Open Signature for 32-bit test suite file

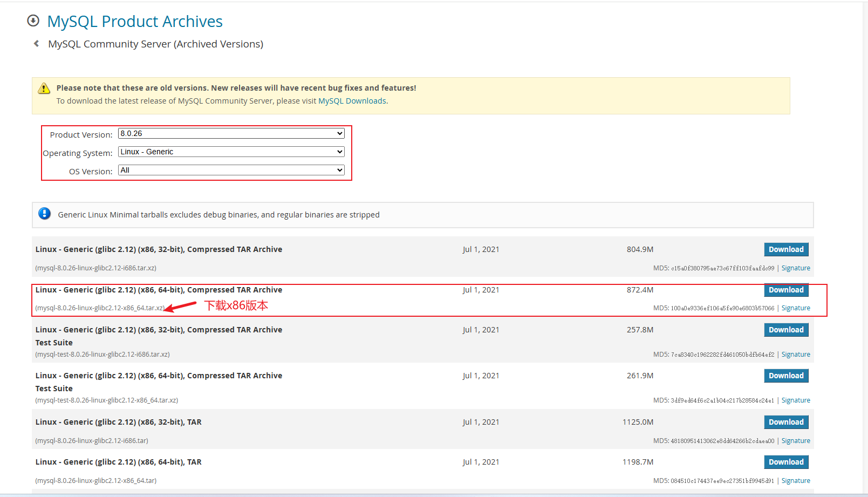click(x=795, y=355)
